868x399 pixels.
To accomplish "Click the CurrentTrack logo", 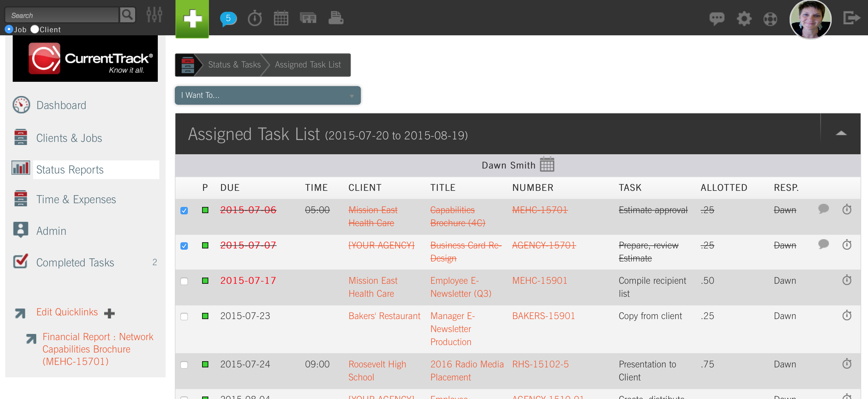I will 85,59.
